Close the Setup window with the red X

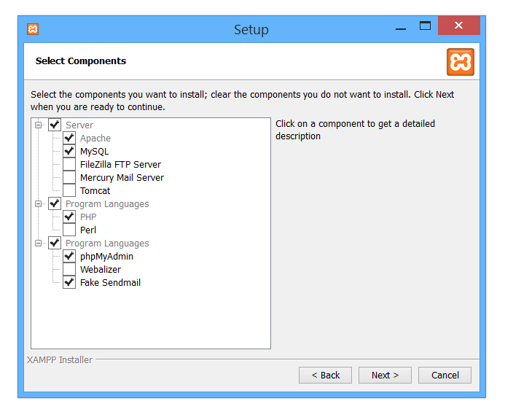(x=458, y=26)
